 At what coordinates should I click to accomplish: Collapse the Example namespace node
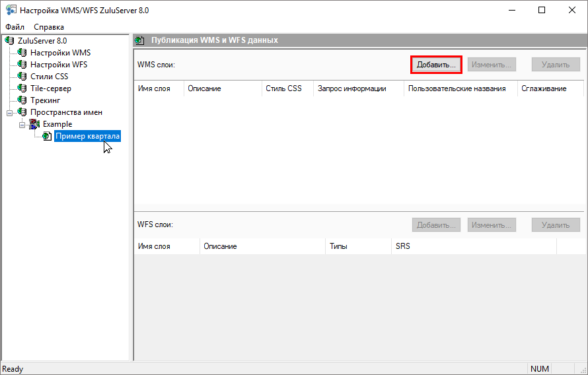pos(22,124)
